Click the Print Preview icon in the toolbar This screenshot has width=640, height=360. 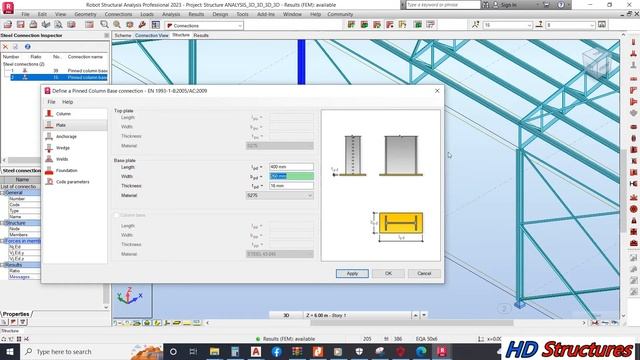[x=58, y=25]
